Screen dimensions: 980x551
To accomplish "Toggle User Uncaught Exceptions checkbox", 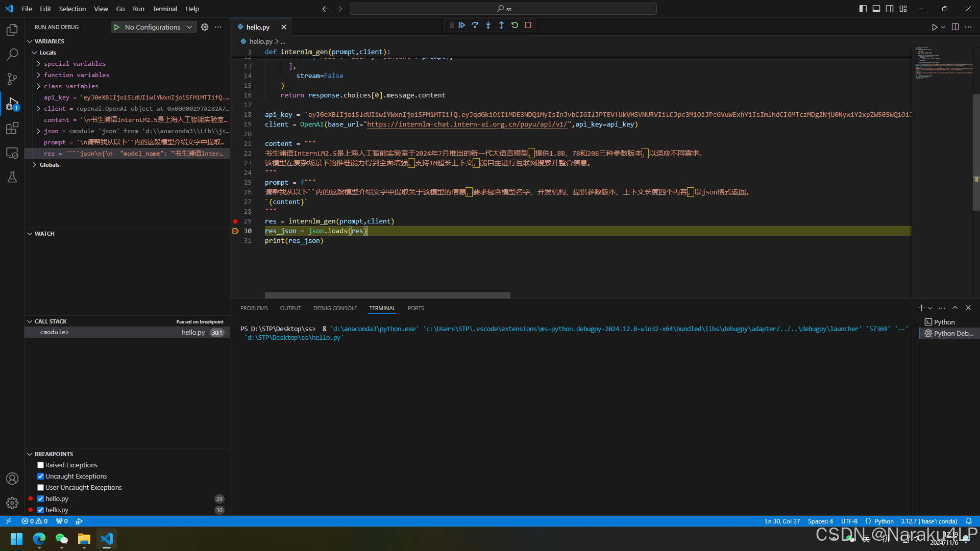I will coord(40,487).
